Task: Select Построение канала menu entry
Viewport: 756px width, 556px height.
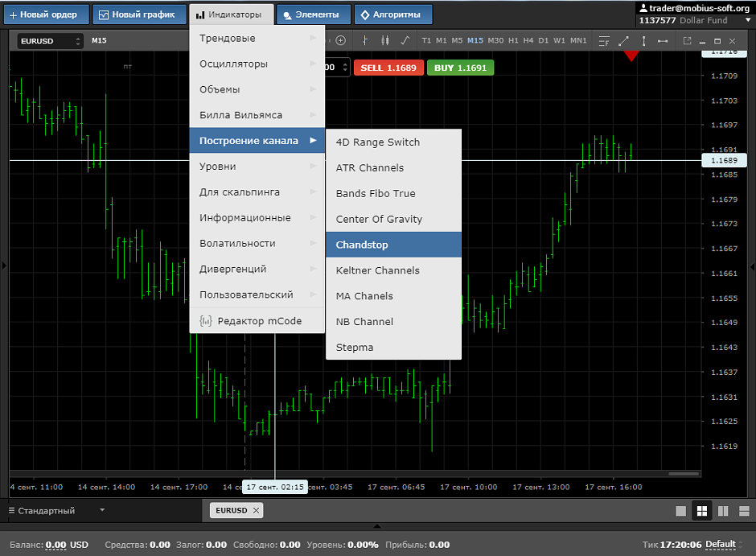Action: point(257,140)
